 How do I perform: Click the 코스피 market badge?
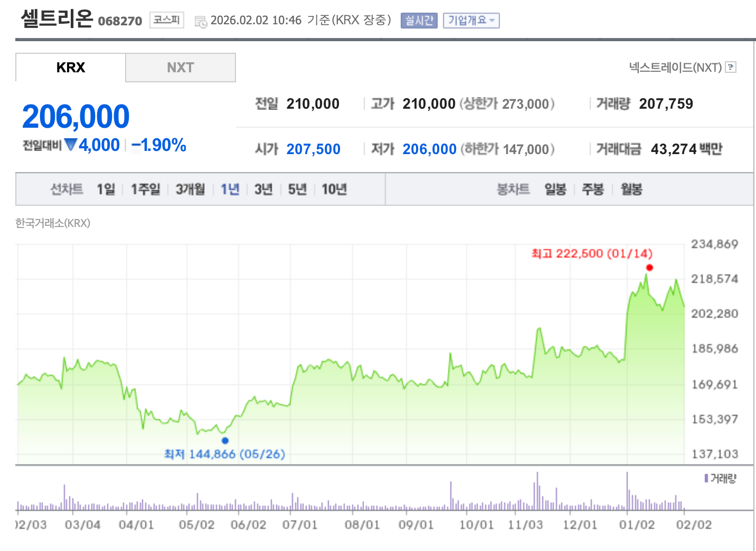click(167, 20)
